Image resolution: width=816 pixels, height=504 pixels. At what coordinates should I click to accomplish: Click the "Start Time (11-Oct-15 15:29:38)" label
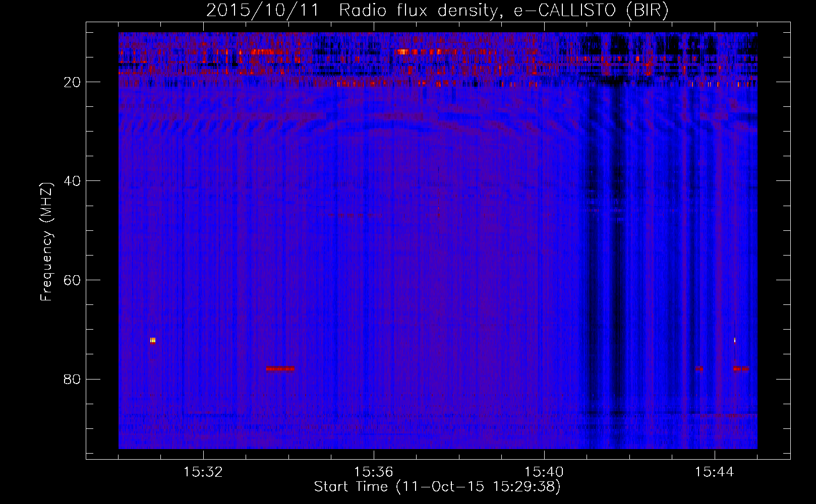(x=437, y=487)
